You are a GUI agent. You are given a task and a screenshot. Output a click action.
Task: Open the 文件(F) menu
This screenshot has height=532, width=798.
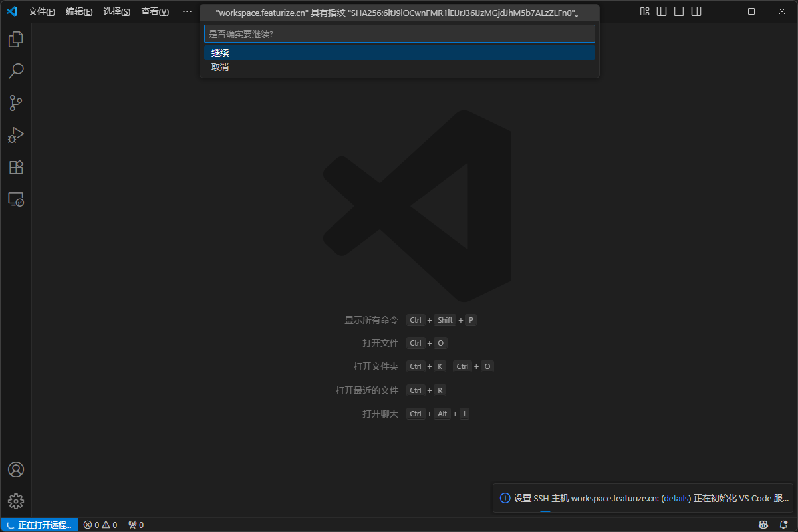42,12
